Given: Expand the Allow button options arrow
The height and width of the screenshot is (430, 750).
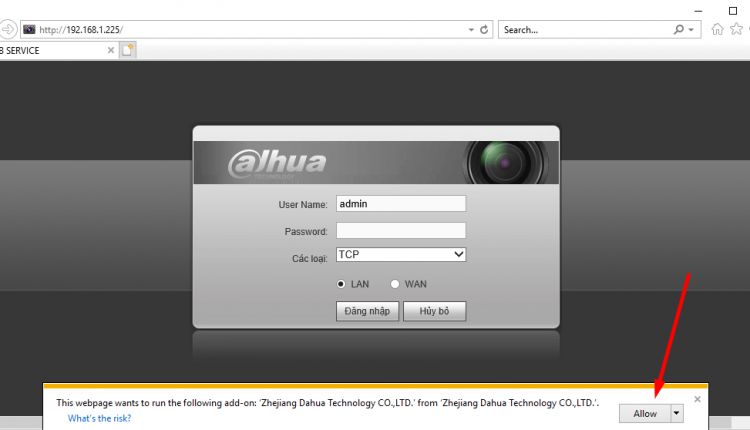Looking at the screenshot, I should pyautogui.click(x=676, y=413).
